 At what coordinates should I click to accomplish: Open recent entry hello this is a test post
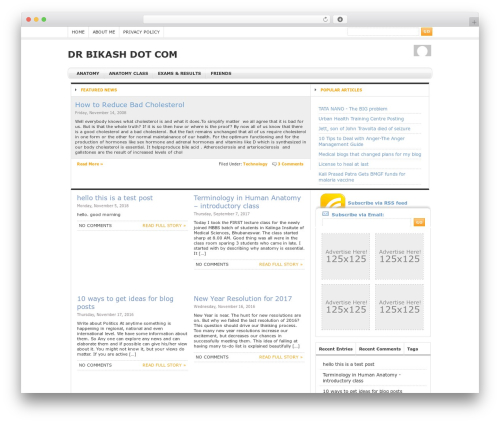(348, 364)
